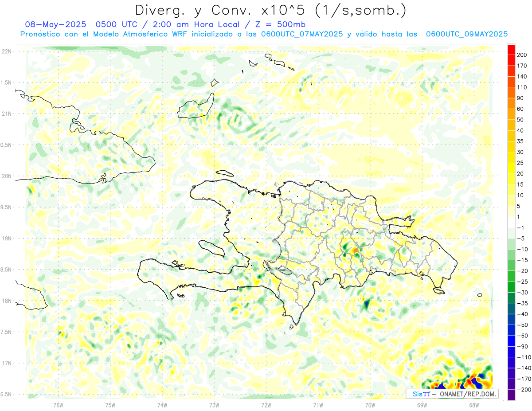Click the '17N' latitude label
The image size is (532, 411).
[x=7, y=364]
